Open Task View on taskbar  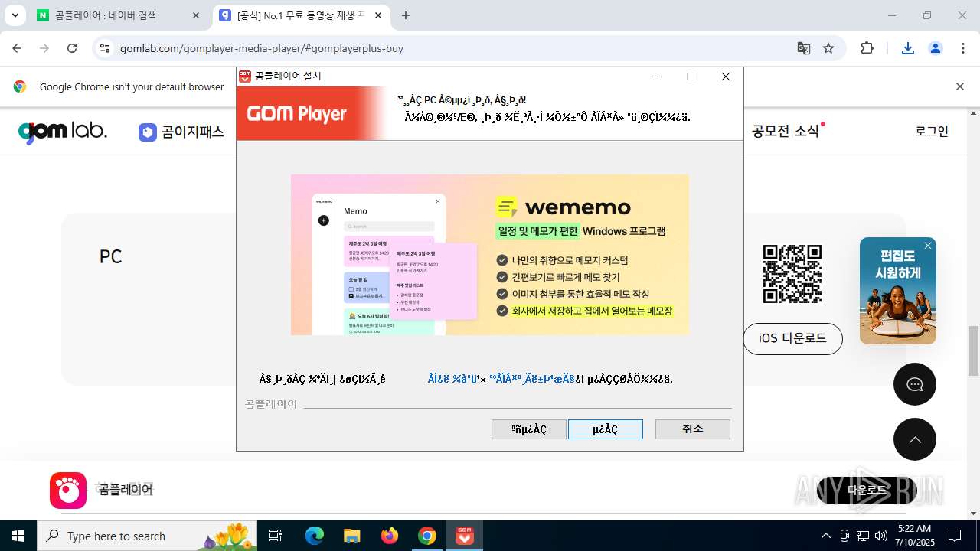276,536
